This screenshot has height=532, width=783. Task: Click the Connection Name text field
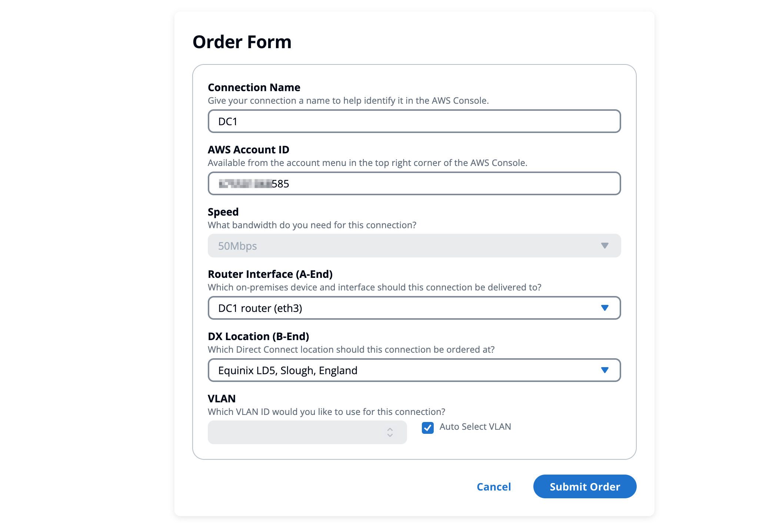click(414, 122)
